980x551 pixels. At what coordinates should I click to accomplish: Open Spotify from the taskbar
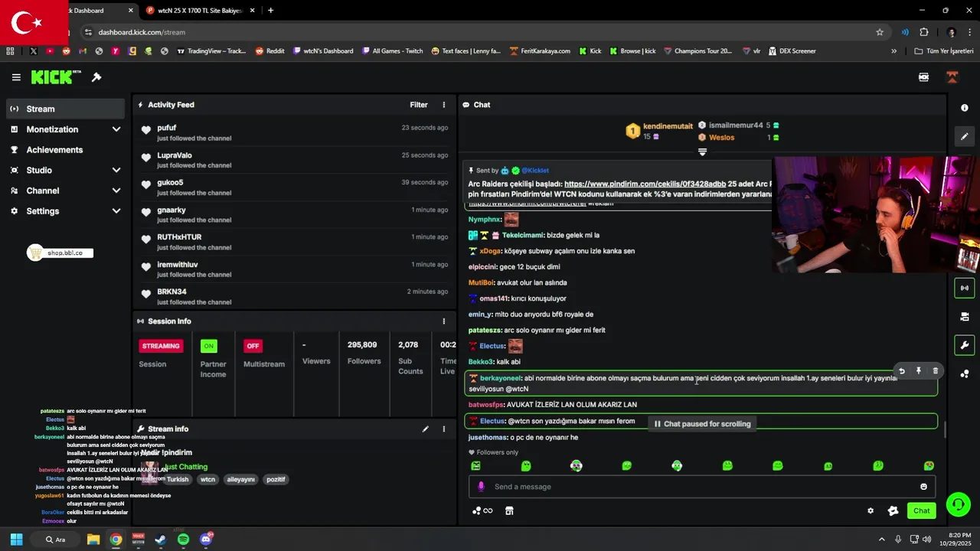183,540
